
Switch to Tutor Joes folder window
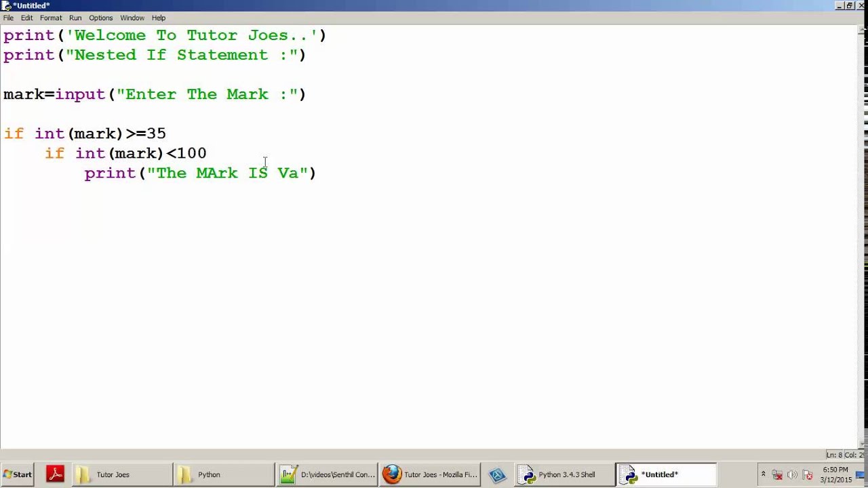tap(121, 474)
